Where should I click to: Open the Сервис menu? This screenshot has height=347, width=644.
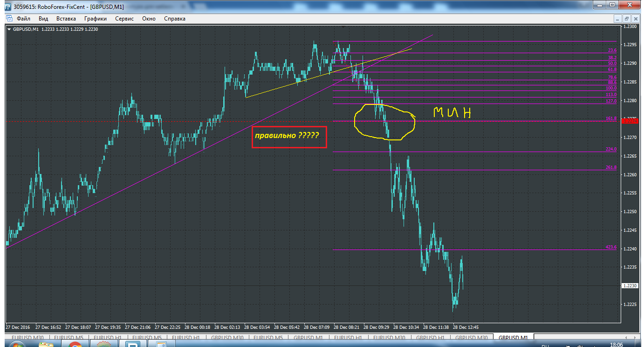124,19
